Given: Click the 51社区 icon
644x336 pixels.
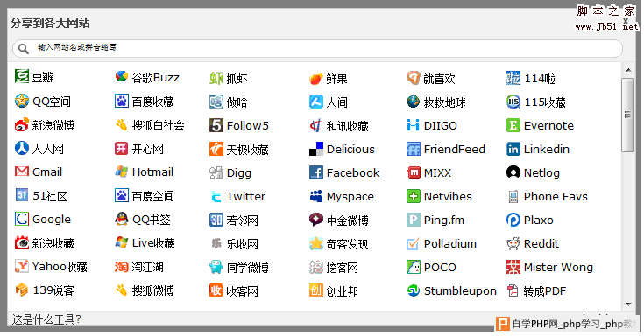Looking at the screenshot, I should pos(22,195).
